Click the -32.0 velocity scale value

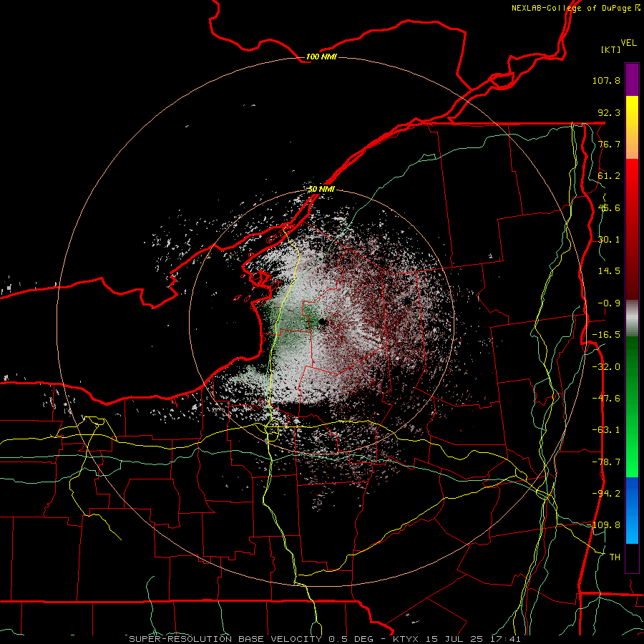(x=606, y=367)
